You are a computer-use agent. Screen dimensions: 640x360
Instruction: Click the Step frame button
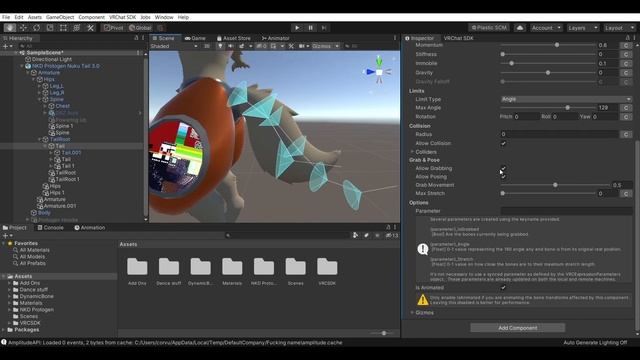(324, 28)
